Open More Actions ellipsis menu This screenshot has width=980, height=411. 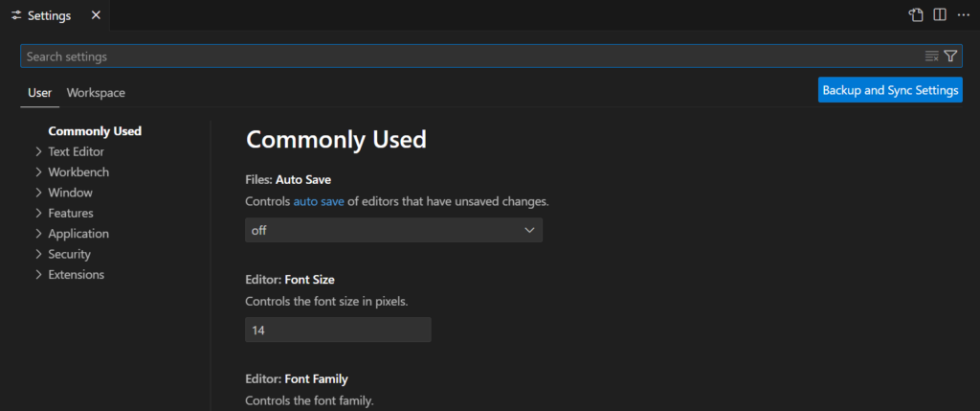pos(963,15)
